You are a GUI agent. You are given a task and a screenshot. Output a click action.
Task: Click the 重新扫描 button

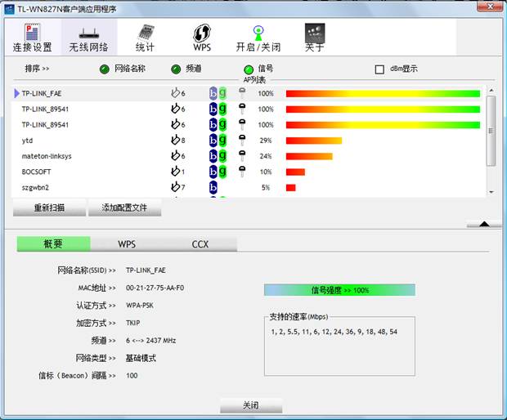(49, 208)
